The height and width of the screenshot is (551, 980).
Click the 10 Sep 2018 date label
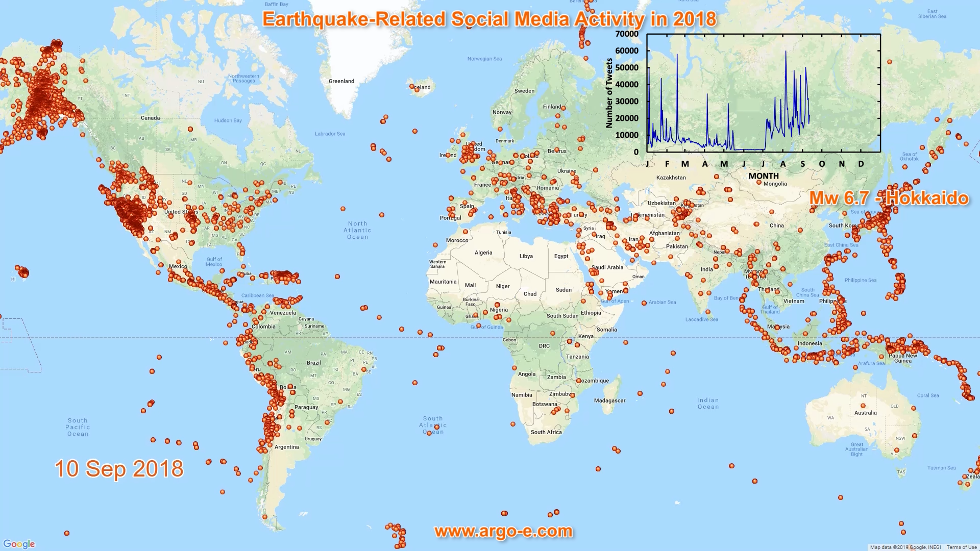119,469
